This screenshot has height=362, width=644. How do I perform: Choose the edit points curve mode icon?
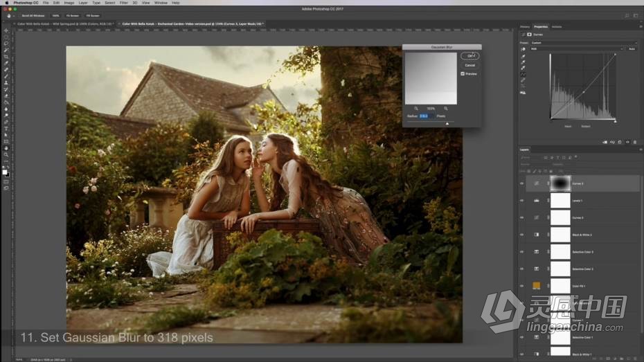523,74
